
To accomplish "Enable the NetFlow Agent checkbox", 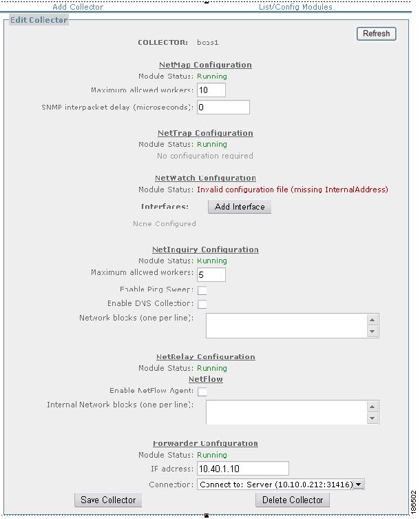I will pyautogui.click(x=202, y=391).
